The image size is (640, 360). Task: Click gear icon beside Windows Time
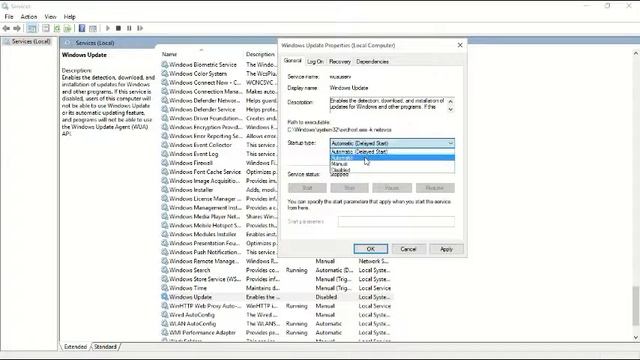click(x=164, y=288)
